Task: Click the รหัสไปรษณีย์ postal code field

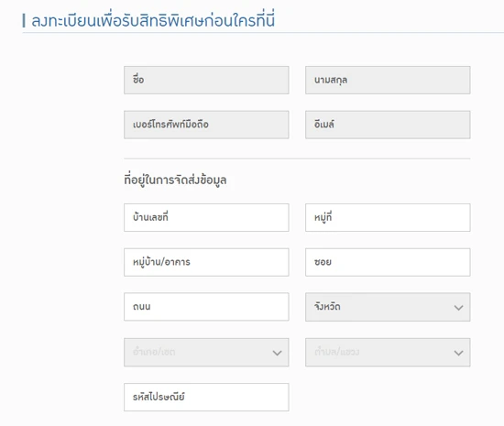Action: [206, 397]
